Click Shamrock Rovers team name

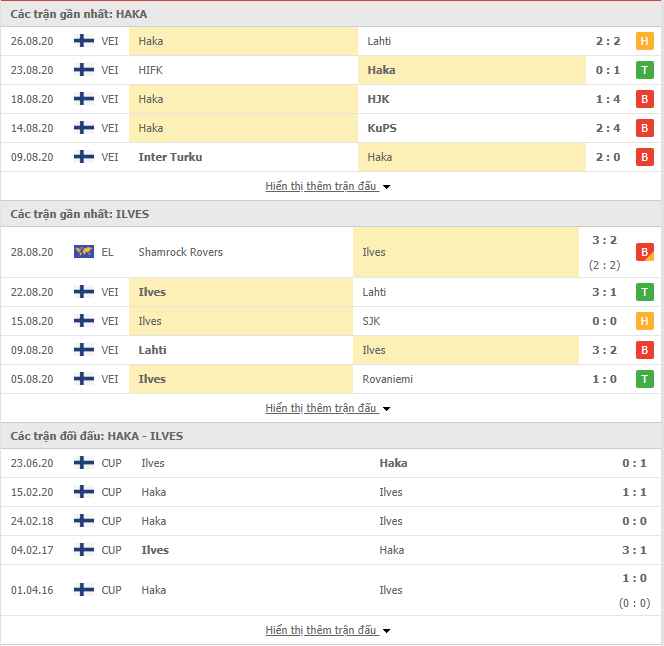coord(180,252)
